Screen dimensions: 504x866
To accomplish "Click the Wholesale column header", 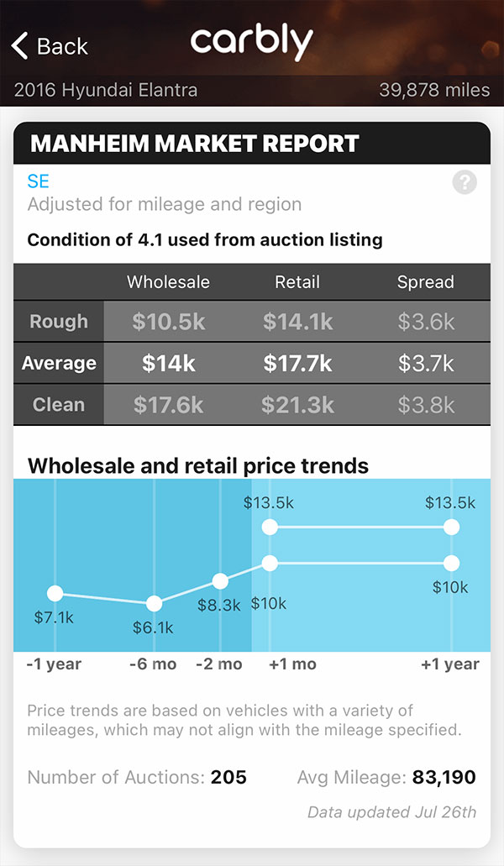I will [x=168, y=282].
